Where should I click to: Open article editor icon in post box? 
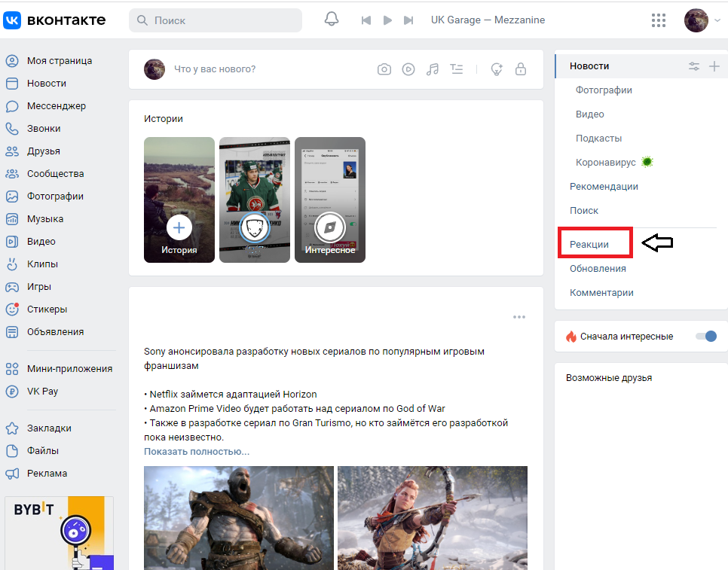457,69
